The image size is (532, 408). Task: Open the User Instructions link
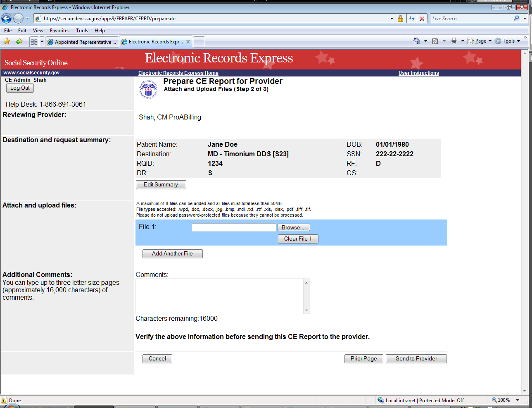[419, 73]
